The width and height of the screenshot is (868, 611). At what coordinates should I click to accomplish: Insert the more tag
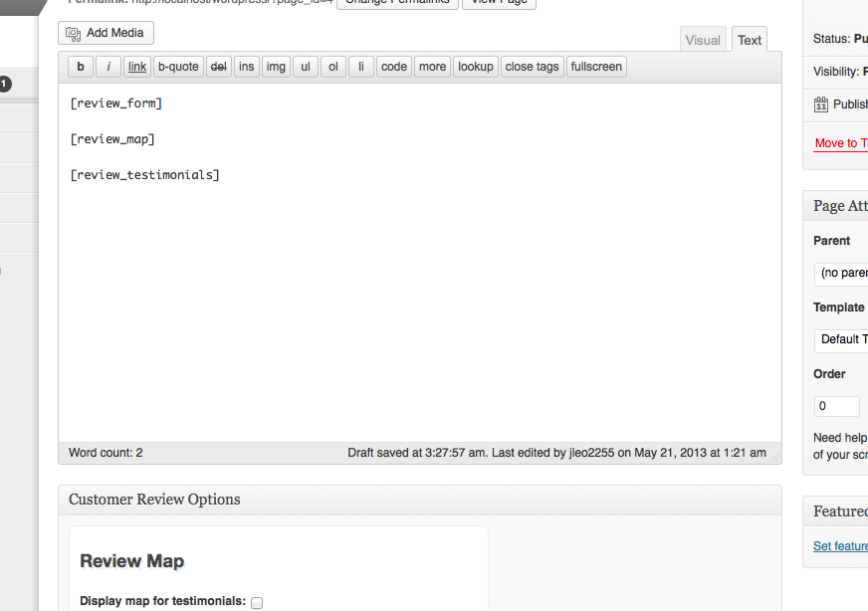(x=432, y=67)
